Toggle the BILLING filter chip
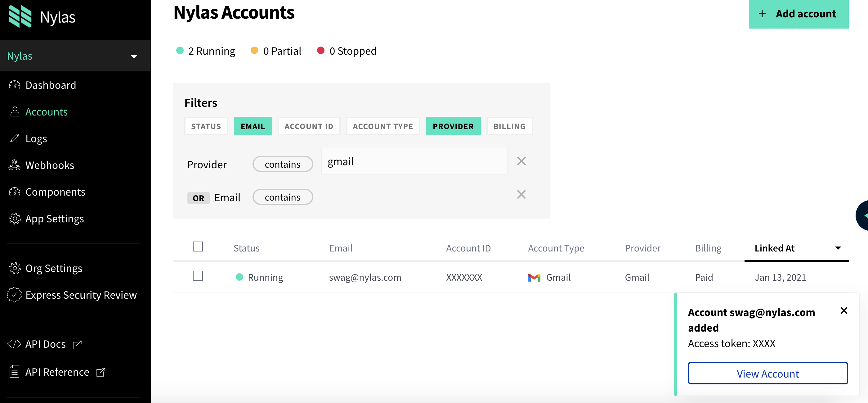 (x=509, y=126)
